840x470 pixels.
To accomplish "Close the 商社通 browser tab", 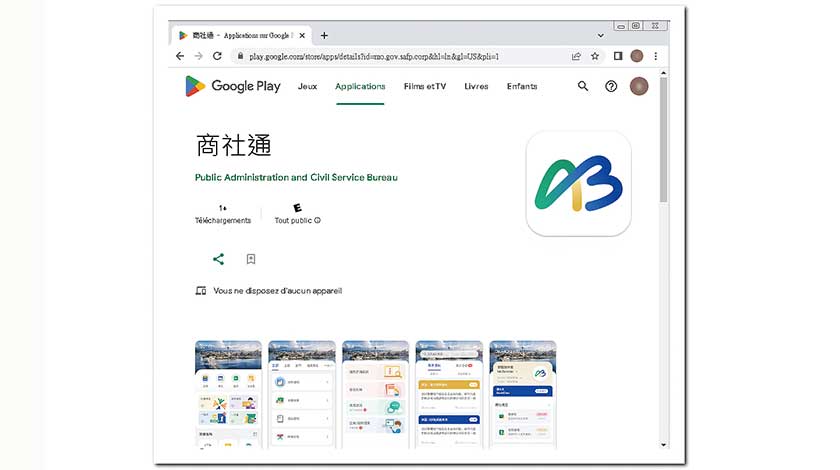I will pos(302,35).
